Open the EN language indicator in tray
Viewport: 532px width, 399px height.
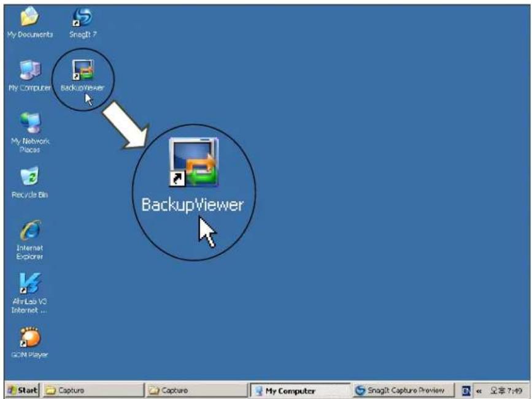pyautogui.click(x=466, y=391)
